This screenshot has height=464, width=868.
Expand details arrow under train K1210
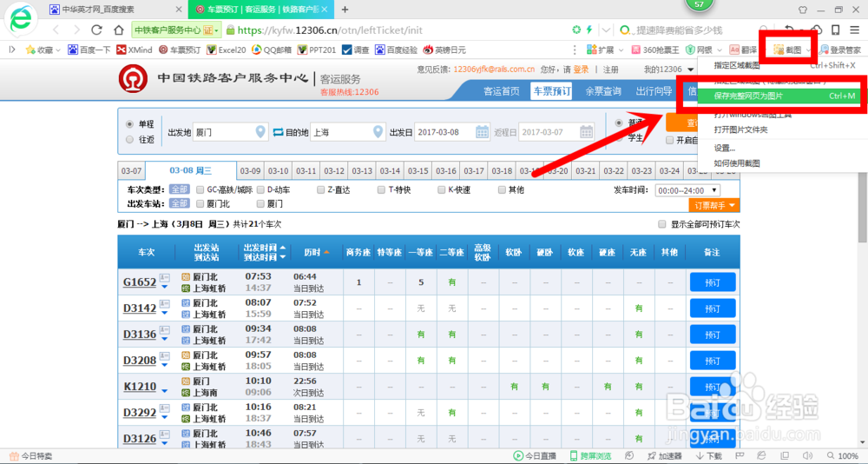click(164, 391)
